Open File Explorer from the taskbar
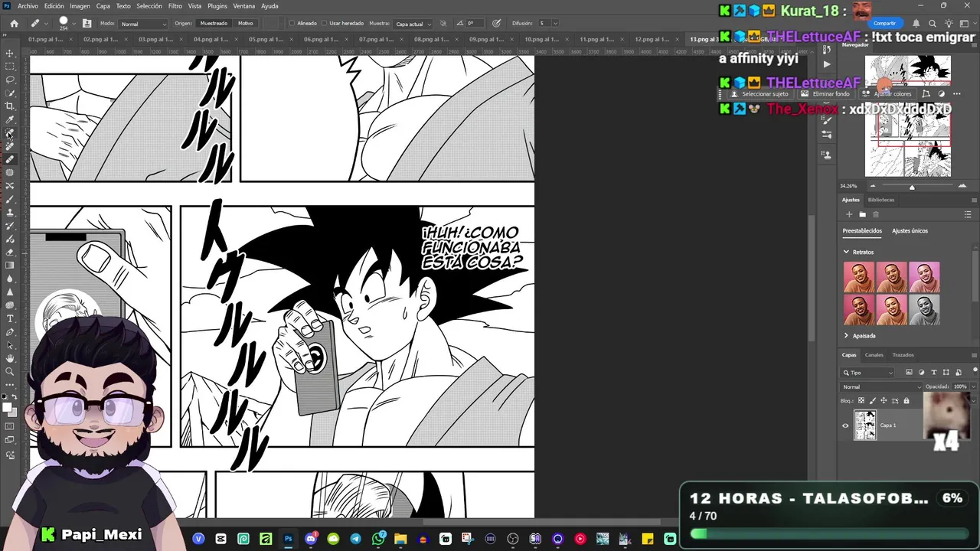This screenshot has height=551, width=980. click(400, 539)
